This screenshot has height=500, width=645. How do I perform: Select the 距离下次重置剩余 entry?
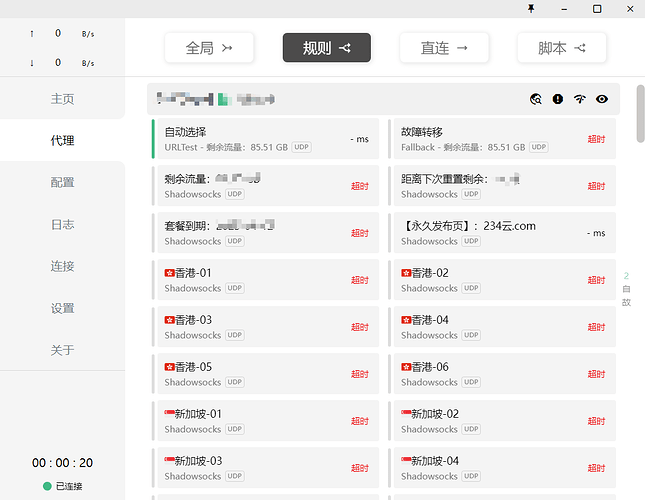[502, 186]
